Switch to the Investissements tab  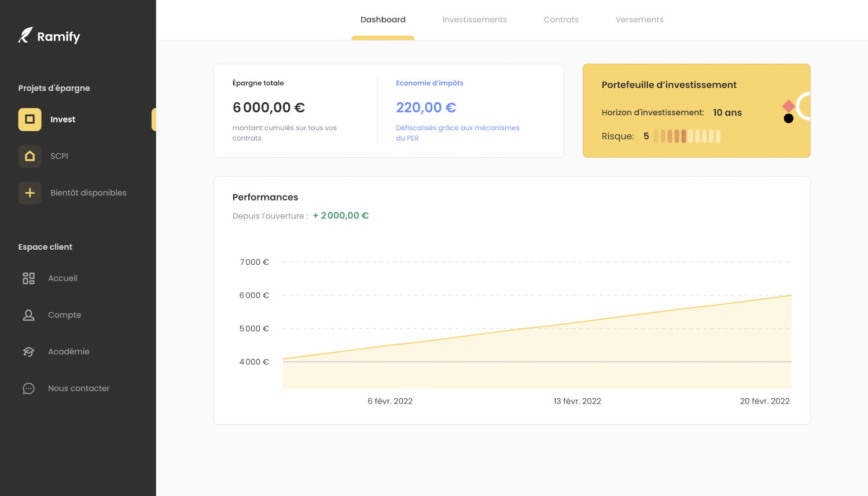click(475, 19)
